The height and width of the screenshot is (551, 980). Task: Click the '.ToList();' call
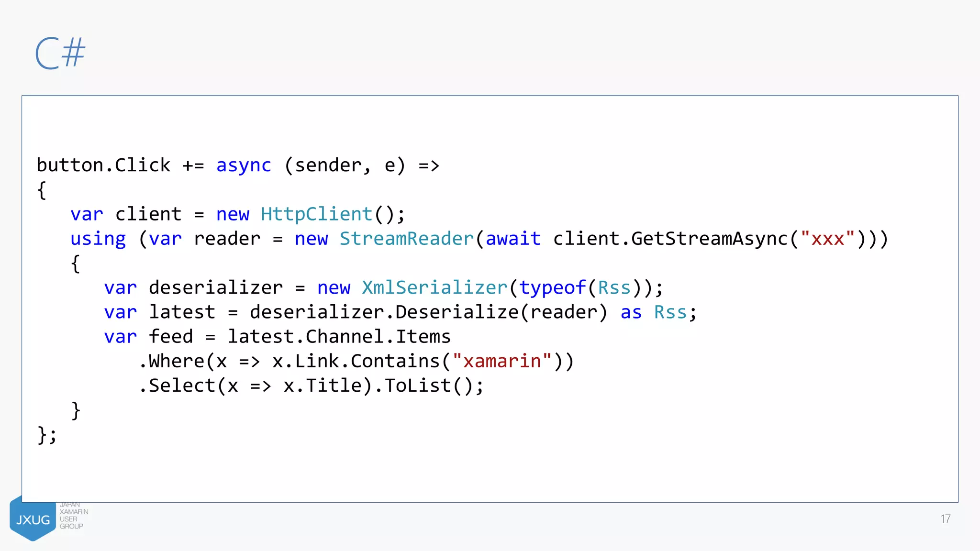tap(429, 386)
